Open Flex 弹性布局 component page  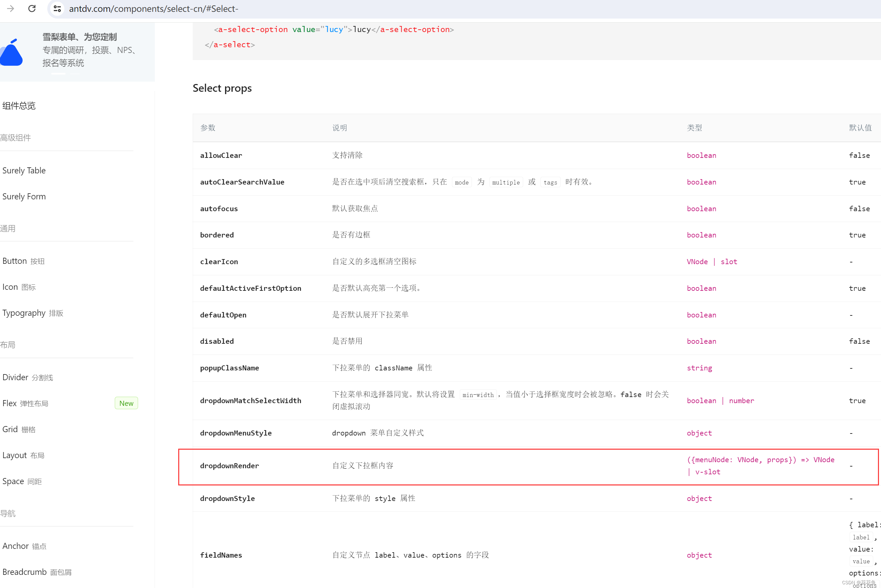coord(25,403)
